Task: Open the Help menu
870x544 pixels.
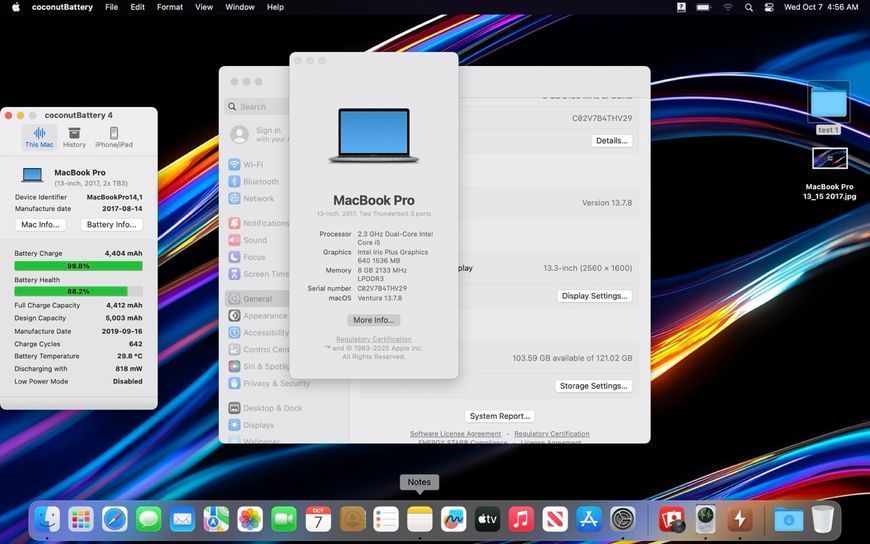Action: click(x=275, y=7)
